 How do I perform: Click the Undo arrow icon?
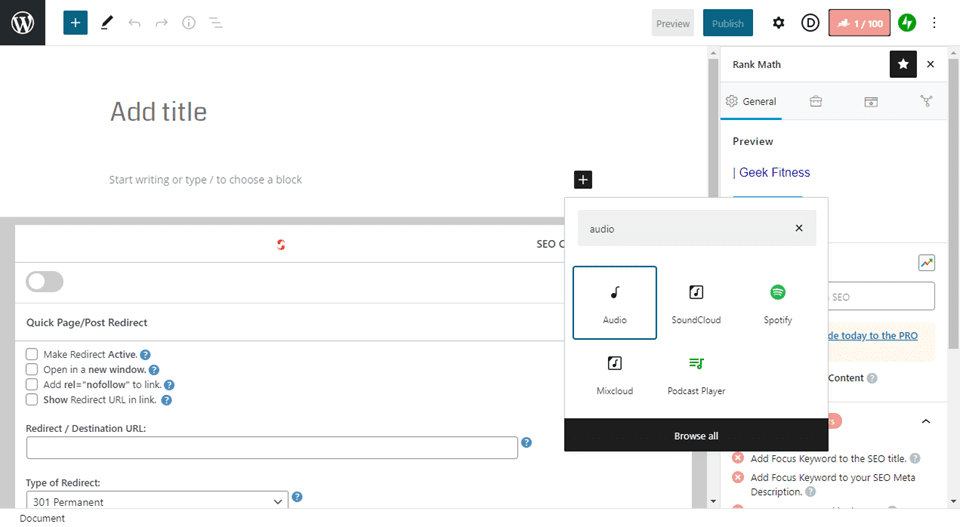(134, 23)
